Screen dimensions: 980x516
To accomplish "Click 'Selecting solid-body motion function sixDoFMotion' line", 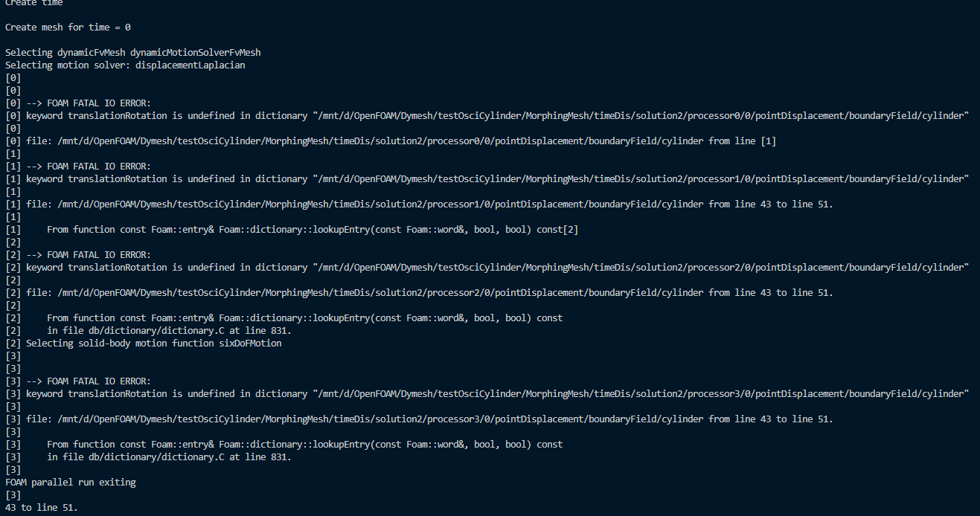I will 154,344.
